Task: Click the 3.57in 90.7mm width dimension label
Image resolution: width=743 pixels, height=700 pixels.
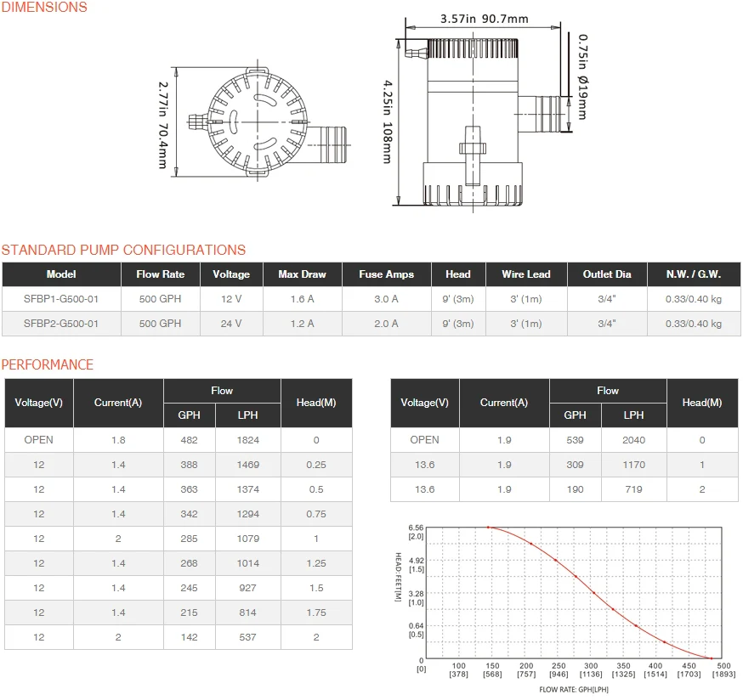Action: tap(485, 19)
